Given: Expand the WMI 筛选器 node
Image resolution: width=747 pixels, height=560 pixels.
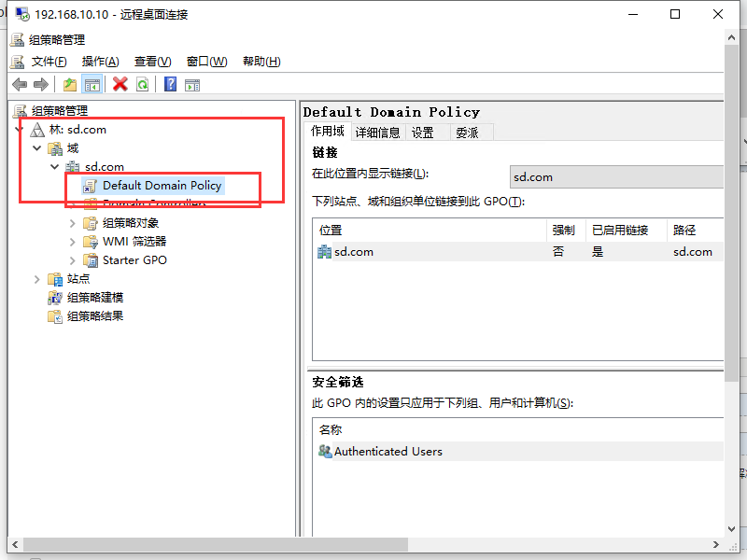Looking at the screenshot, I should click(73, 242).
